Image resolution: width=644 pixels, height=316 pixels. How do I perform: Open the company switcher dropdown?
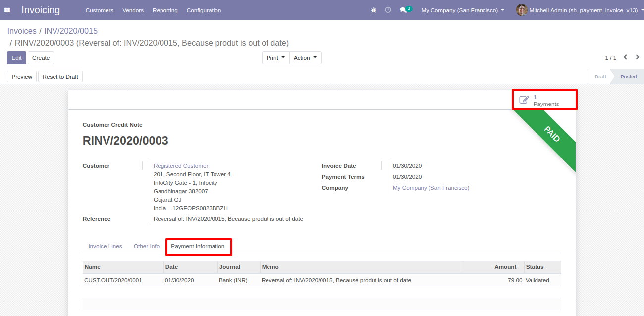tap(463, 10)
